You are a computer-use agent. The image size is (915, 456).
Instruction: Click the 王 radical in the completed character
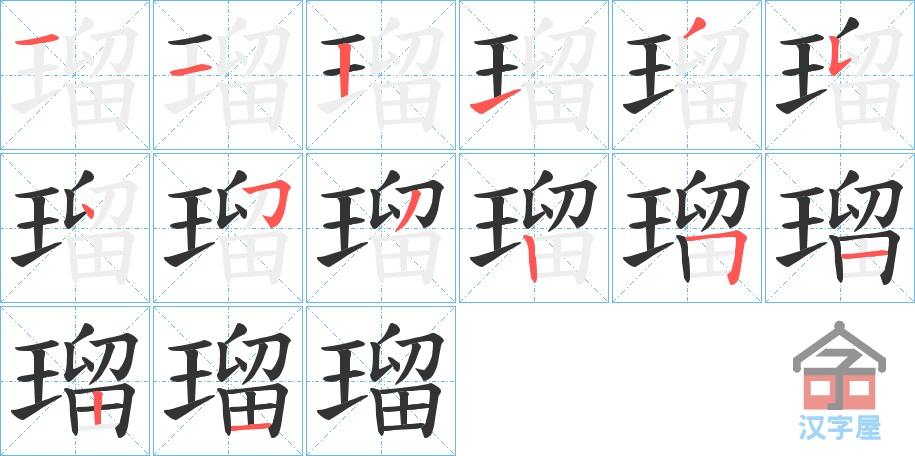[343, 381]
